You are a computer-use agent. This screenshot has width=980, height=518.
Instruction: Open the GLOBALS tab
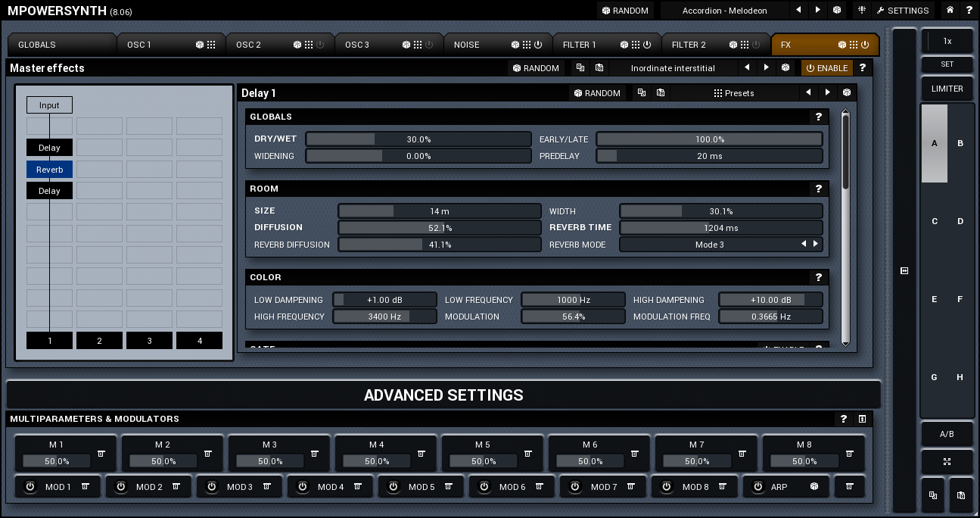coord(37,45)
